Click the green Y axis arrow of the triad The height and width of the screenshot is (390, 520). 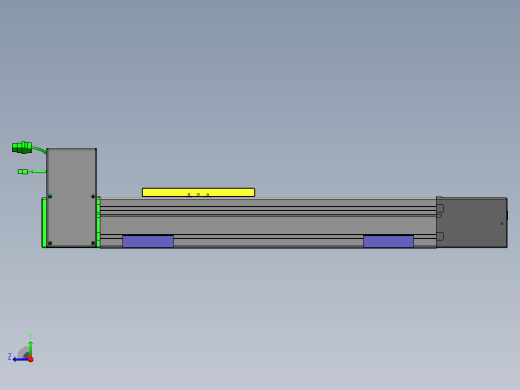31,348
